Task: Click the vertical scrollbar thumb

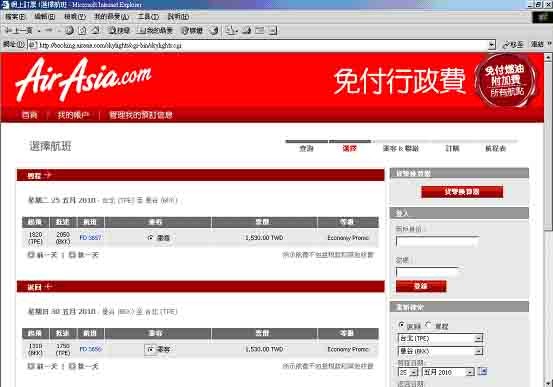Action: pos(548,145)
